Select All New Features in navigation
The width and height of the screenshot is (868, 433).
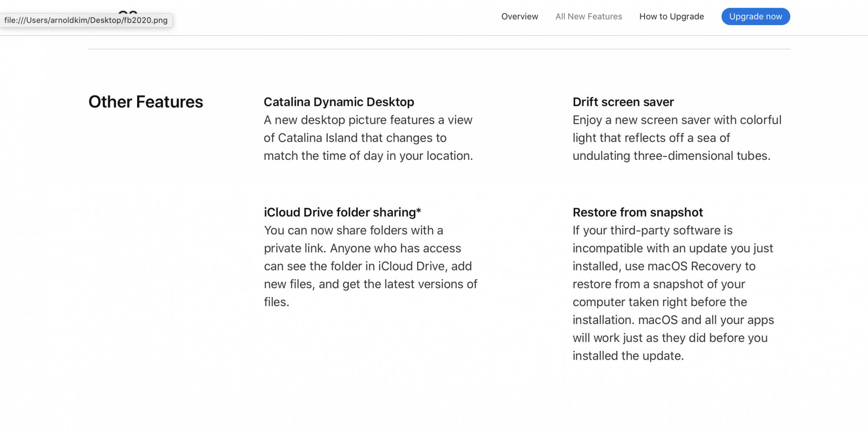pos(589,17)
